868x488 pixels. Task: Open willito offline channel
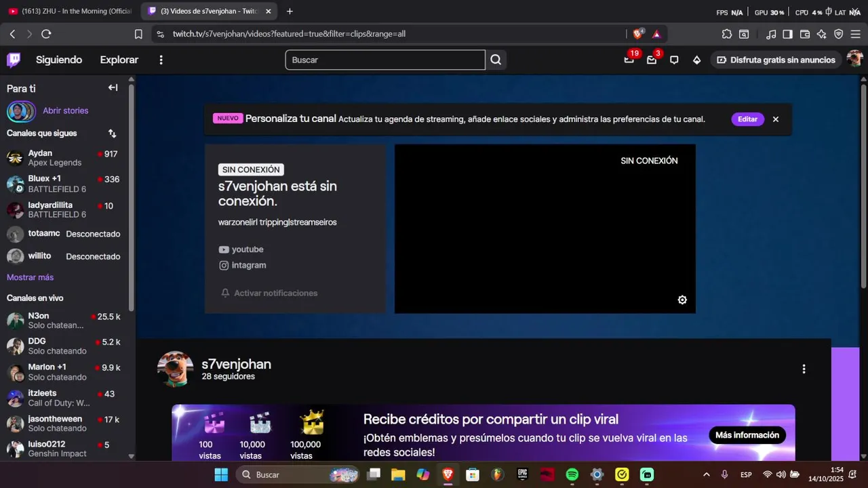pos(64,256)
